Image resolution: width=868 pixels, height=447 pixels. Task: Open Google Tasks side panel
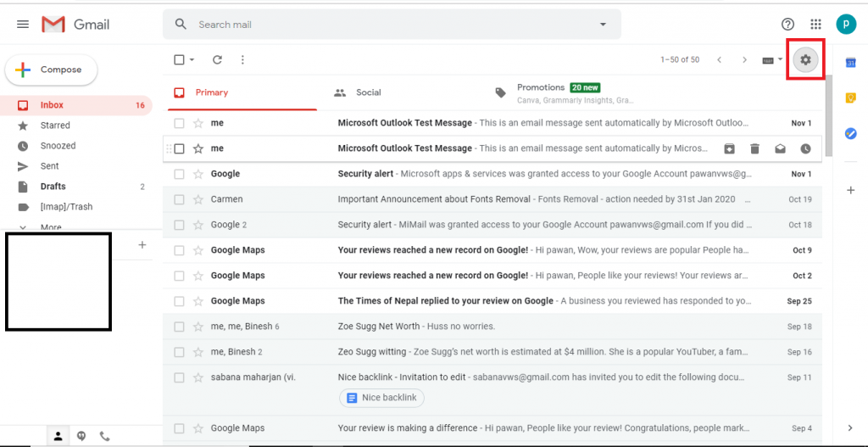pyautogui.click(x=851, y=133)
